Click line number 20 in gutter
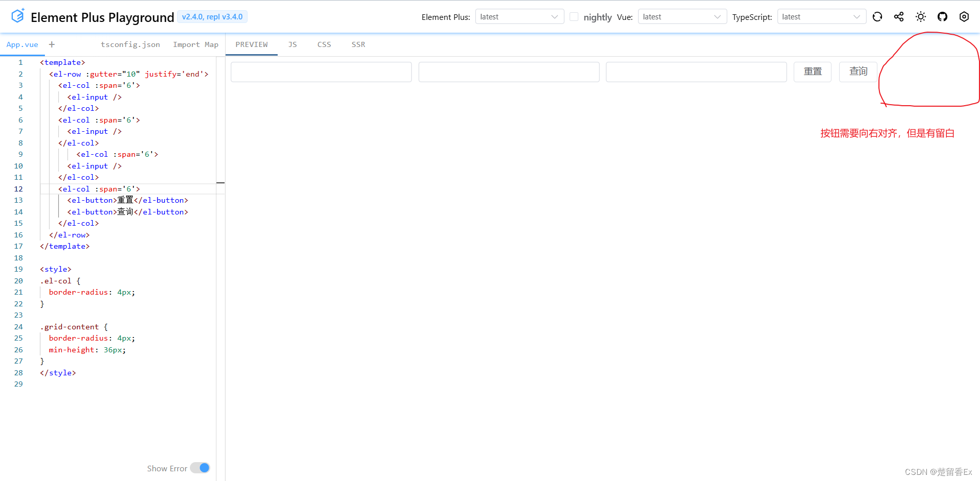 pyautogui.click(x=18, y=281)
